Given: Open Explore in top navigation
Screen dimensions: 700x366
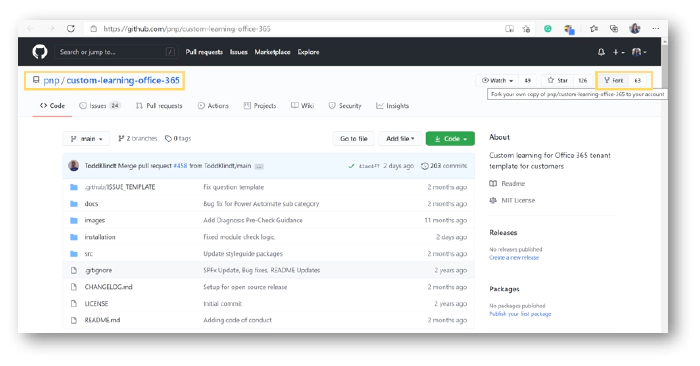Looking at the screenshot, I should point(308,52).
